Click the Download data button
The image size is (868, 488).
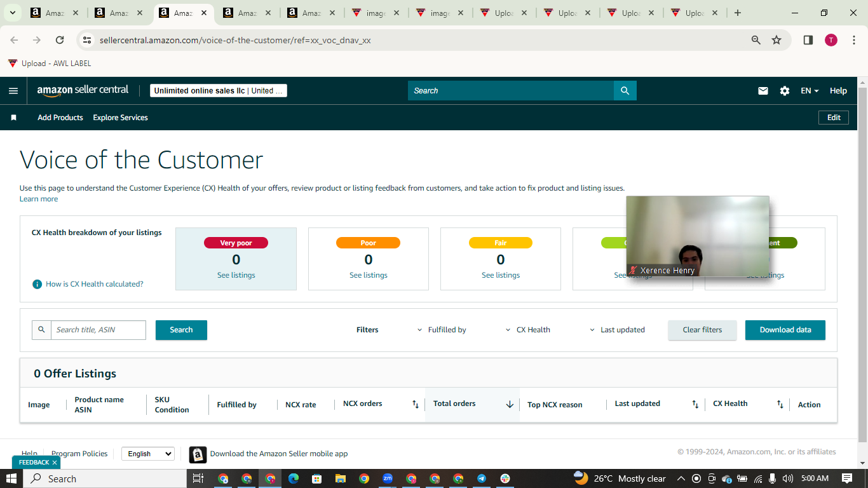[785, 330]
